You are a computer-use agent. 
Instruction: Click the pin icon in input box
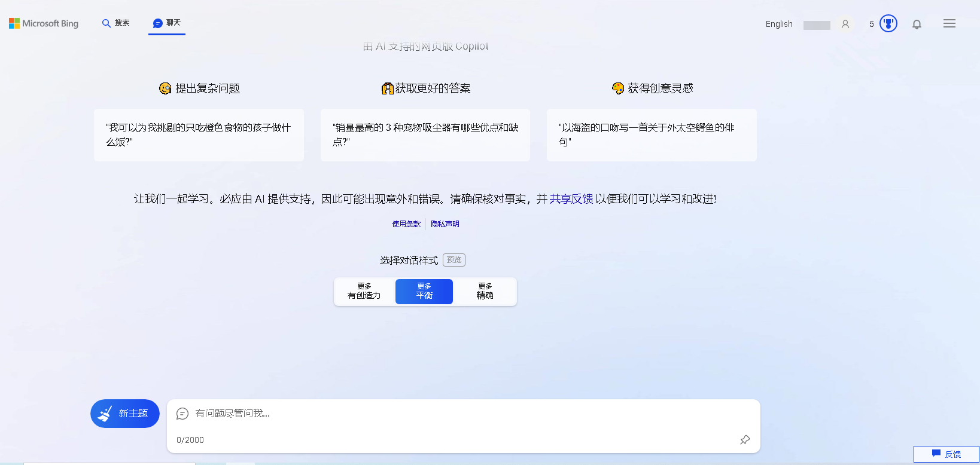[745, 440]
